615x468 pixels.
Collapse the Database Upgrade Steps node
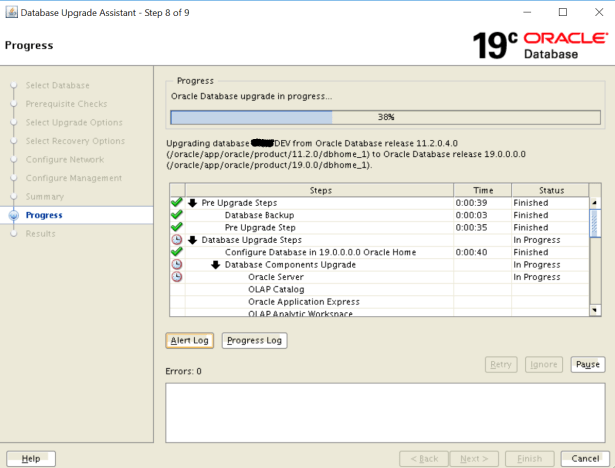193,240
